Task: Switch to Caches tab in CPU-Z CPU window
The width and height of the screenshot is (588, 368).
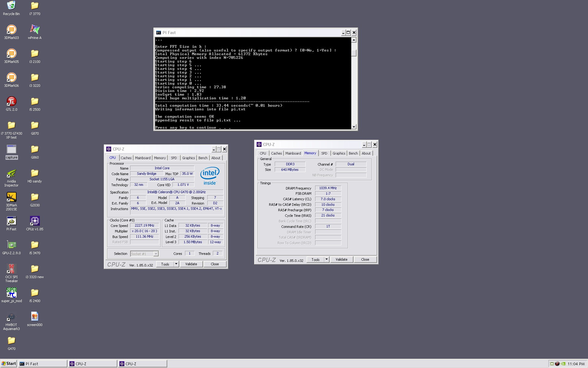Action: pos(126,158)
